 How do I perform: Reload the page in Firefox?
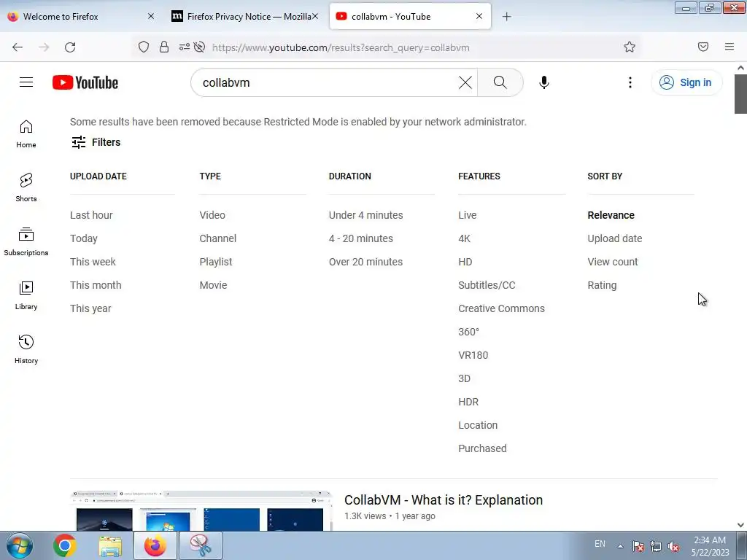tap(70, 47)
